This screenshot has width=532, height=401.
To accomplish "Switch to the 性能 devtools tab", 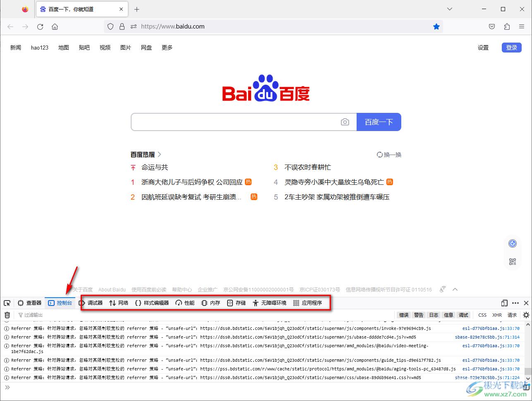I will click(185, 303).
